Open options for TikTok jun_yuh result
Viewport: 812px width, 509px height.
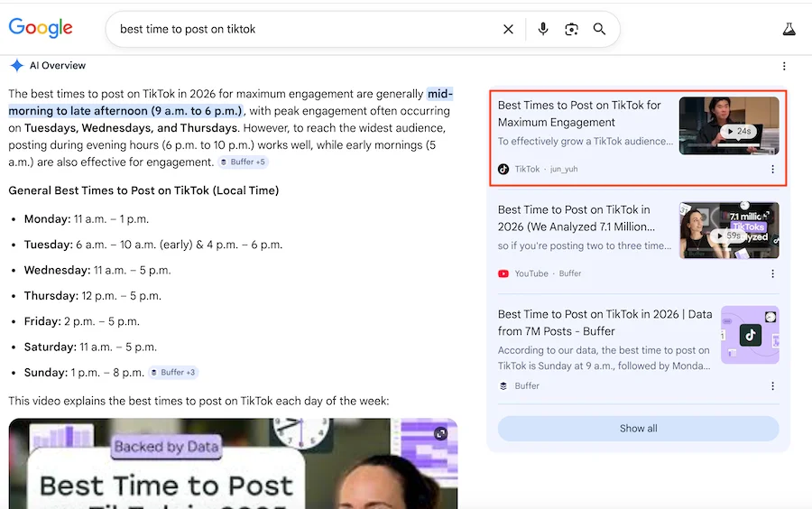[772, 170]
